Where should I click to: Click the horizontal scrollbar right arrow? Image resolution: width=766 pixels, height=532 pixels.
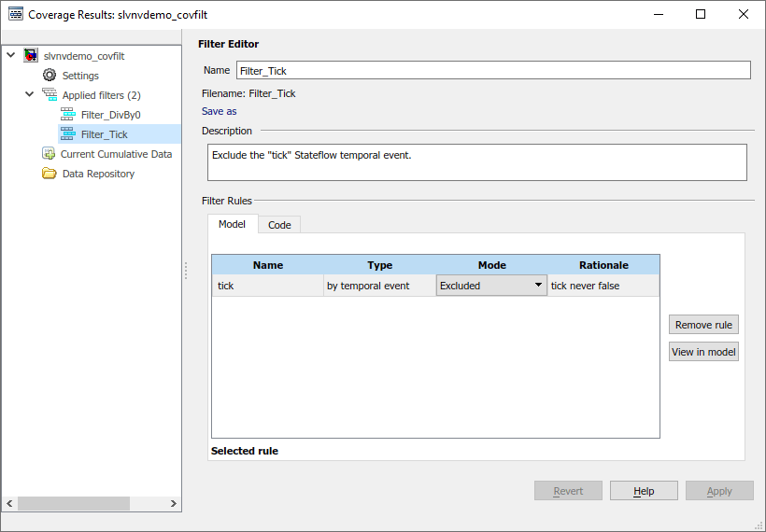(174, 503)
